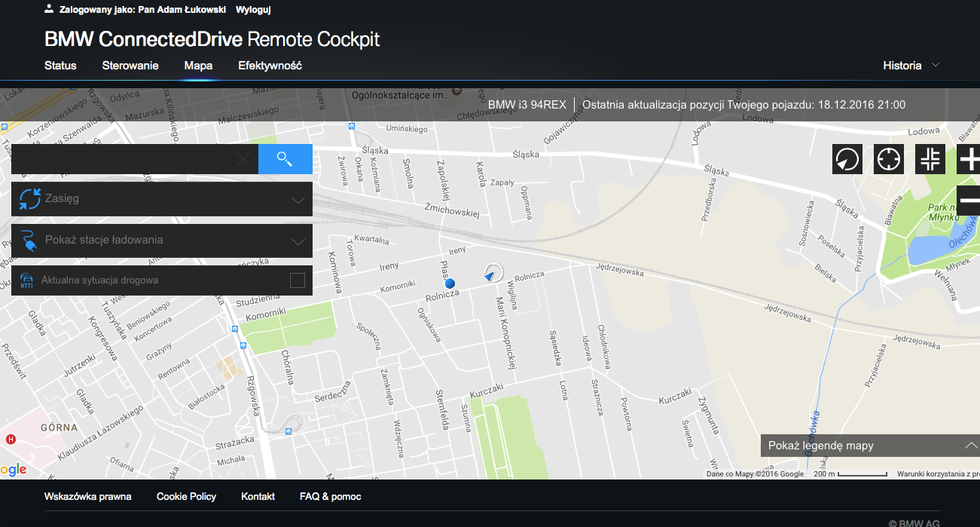Open the Cookie Policy link
Screen dimensions: 980x527
[186, 497]
